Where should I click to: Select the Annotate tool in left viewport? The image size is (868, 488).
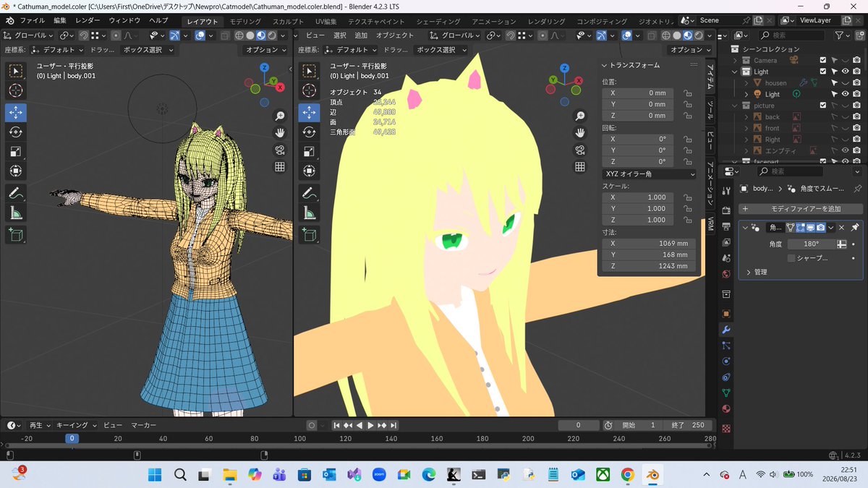click(16, 194)
